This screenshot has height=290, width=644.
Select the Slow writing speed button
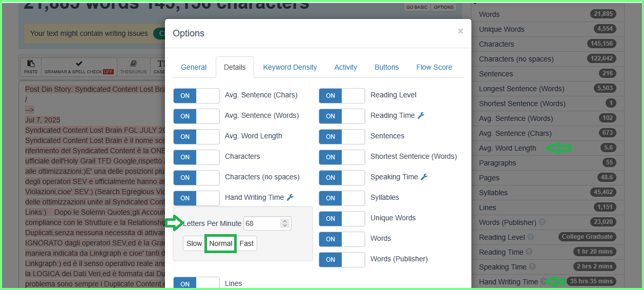pos(194,243)
